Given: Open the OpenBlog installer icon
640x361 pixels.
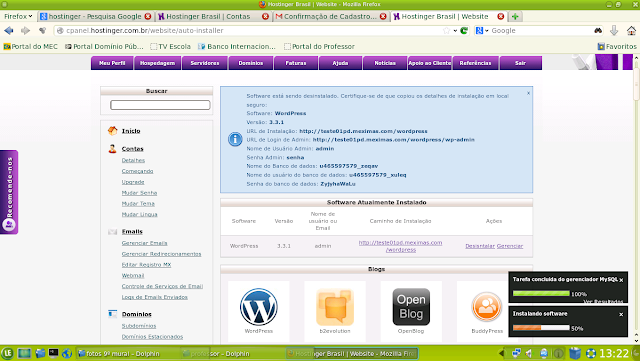Looking at the screenshot, I should pyautogui.click(x=411, y=307).
